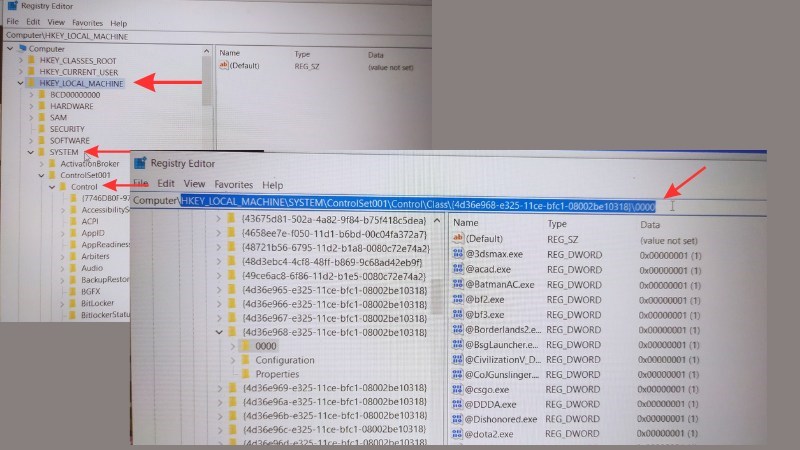Select the HKEY_LOCAL_MACHINE folder icon
This screenshot has height=450, width=800.
32,83
